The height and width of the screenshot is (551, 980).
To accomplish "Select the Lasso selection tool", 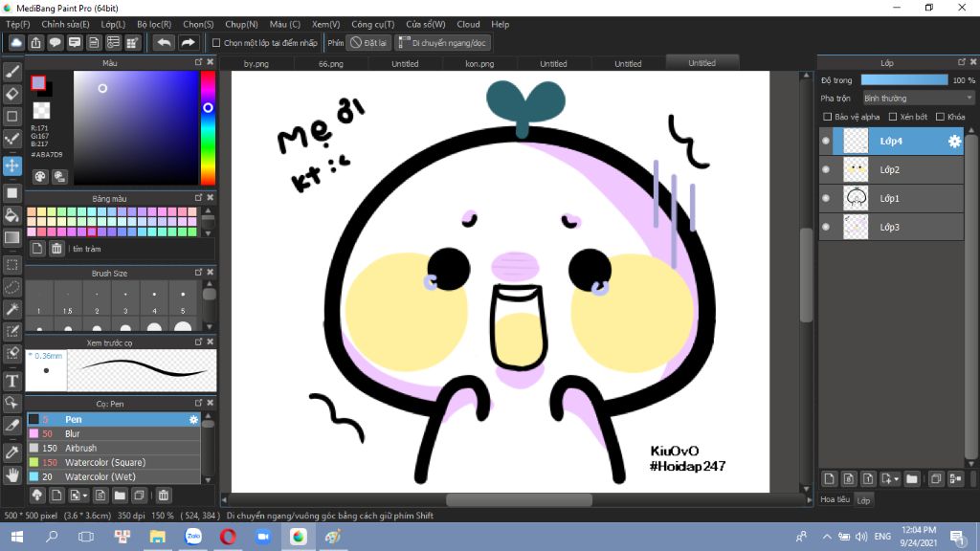I will 11,287.
